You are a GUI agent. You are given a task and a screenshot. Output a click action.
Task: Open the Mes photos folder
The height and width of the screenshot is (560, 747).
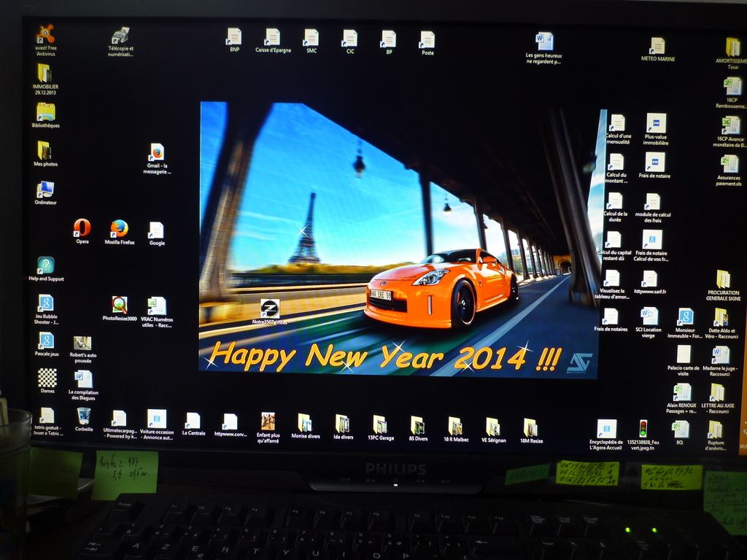(44, 150)
